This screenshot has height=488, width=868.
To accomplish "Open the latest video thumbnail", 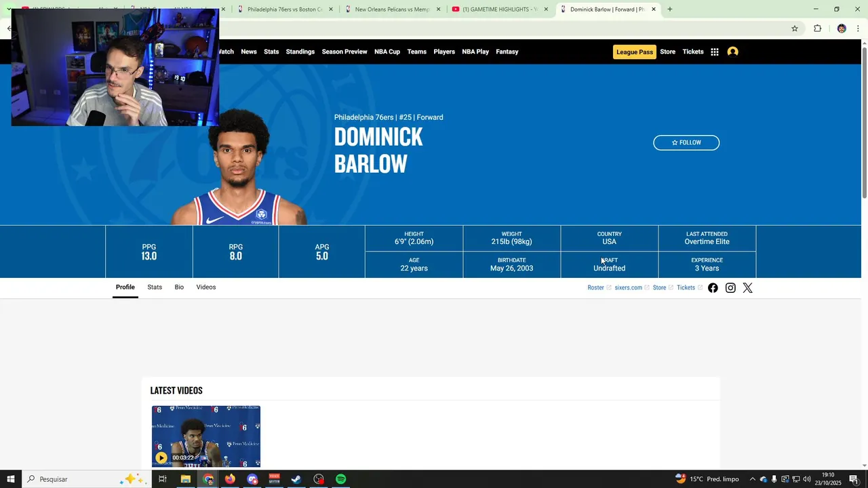I will tap(206, 436).
